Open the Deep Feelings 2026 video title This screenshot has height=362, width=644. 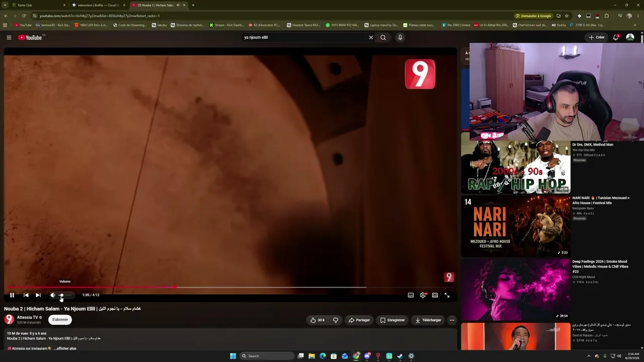(600, 266)
